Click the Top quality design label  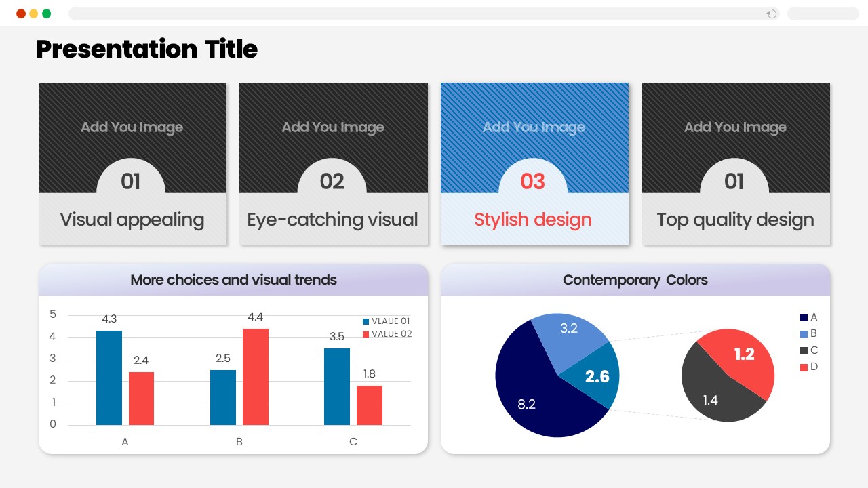point(735,220)
